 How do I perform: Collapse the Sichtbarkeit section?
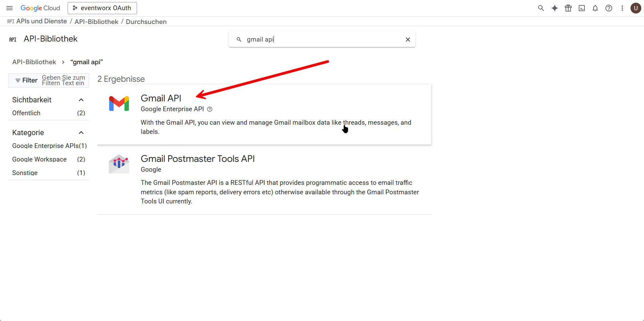81,100
